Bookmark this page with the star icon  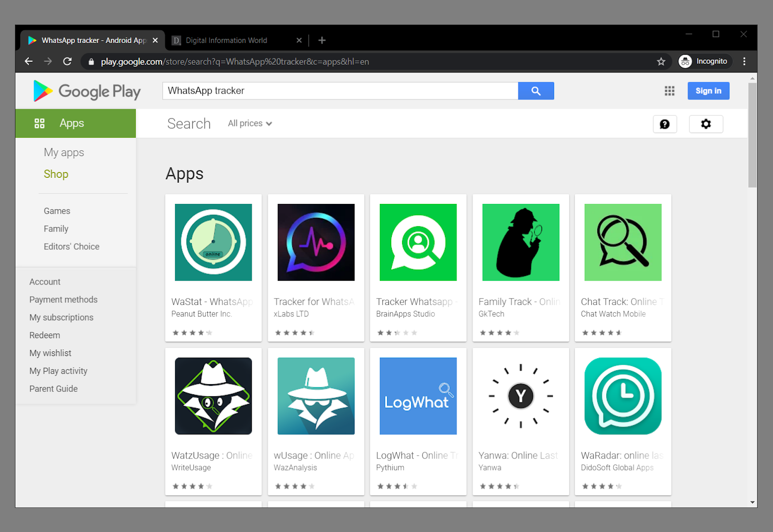point(661,61)
